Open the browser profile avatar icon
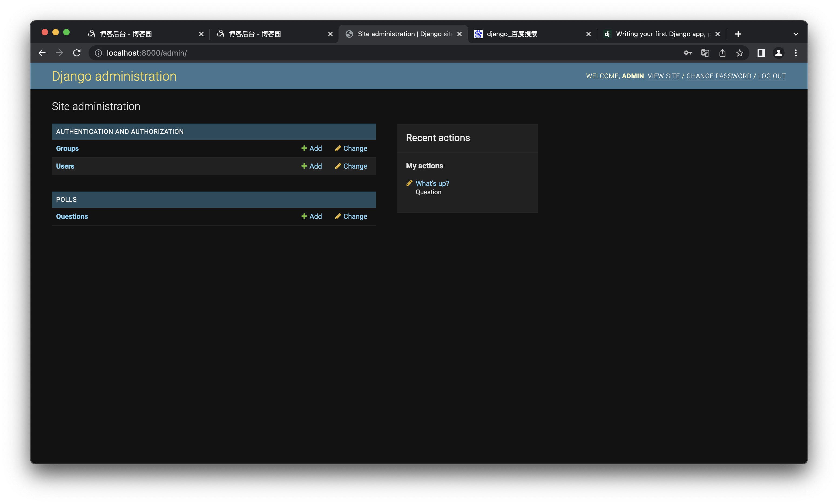Image resolution: width=838 pixels, height=504 pixels. pyautogui.click(x=778, y=53)
